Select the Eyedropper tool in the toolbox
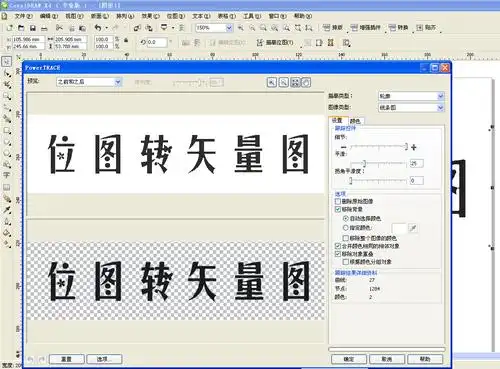Image resolution: width=500 pixels, height=369 pixels. (7, 210)
